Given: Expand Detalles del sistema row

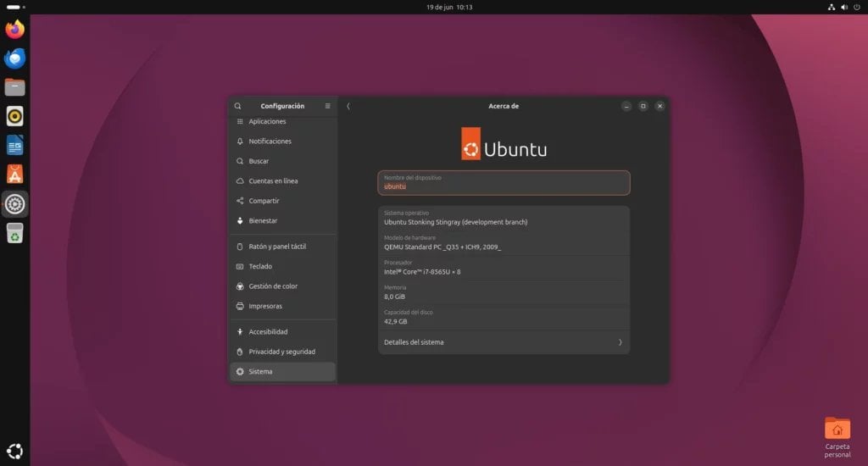Looking at the screenshot, I should click(x=504, y=342).
